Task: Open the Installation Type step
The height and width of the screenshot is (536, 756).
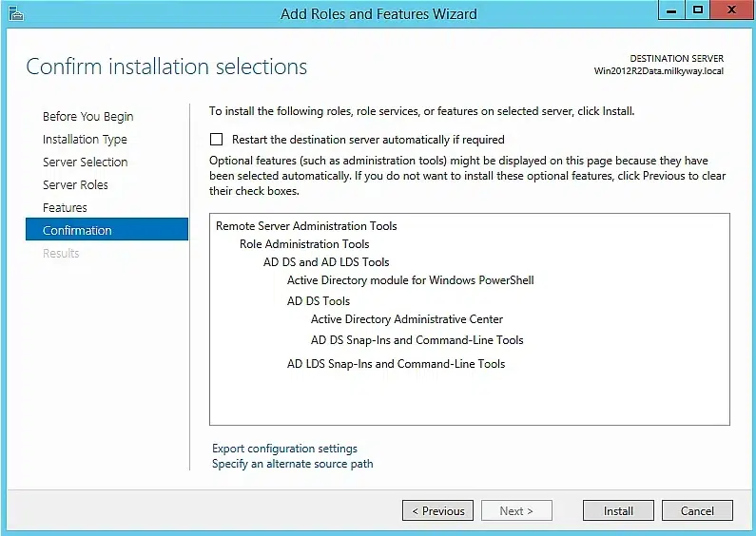Action: click(85, 140)
